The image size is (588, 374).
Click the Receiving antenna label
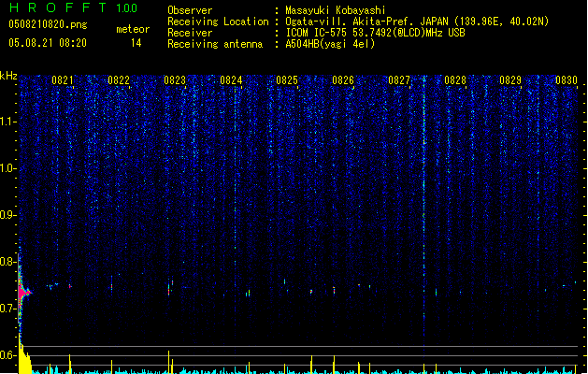(x=215, y=44)
